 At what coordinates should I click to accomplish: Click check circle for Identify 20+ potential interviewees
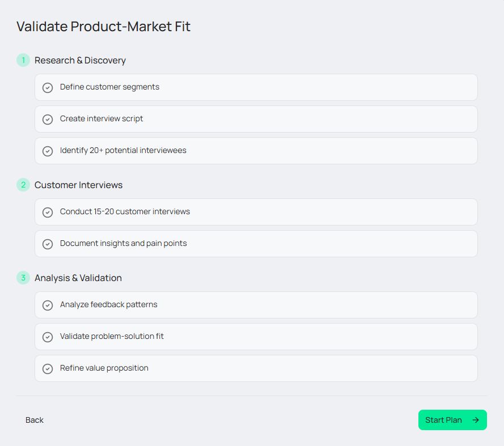click(48, 151)
